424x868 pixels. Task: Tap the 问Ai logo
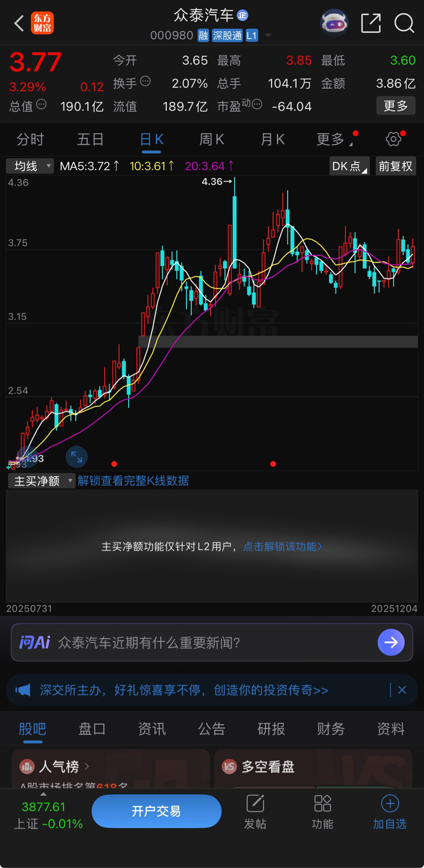[x=34, y=642]
